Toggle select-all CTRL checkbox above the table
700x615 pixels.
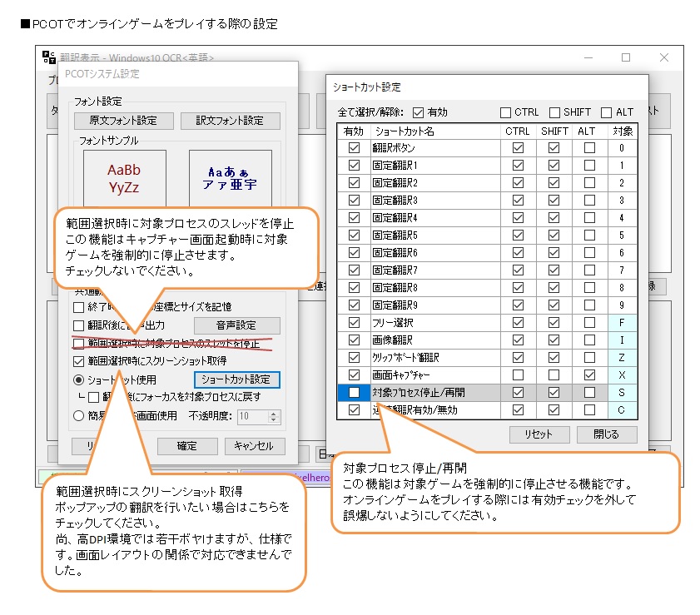coord(505,112)
